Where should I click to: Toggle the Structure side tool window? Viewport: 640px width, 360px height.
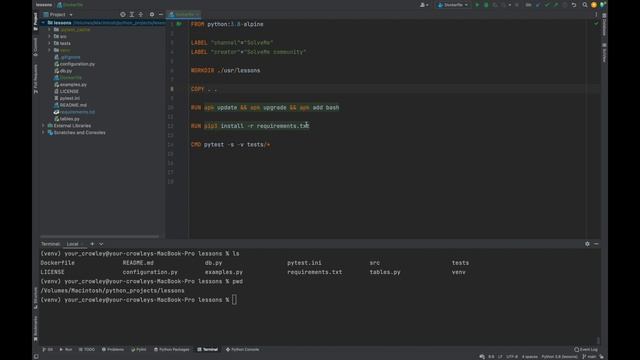36,298
